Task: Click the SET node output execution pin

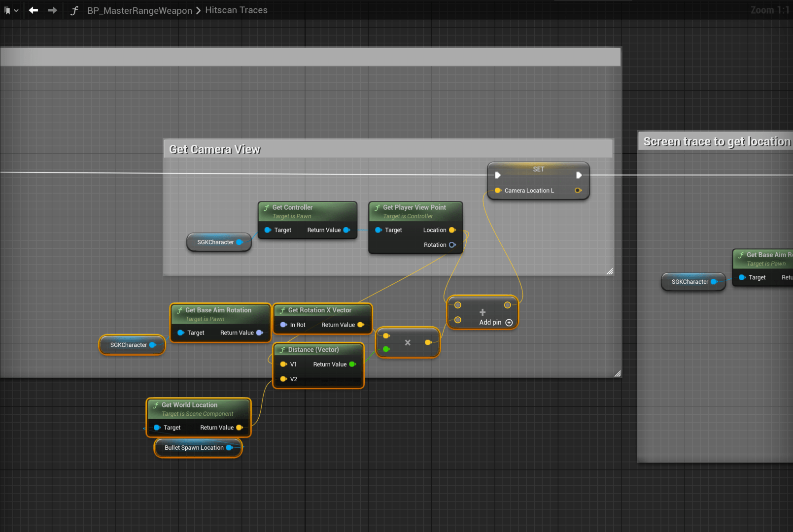Action: point(579,175)
